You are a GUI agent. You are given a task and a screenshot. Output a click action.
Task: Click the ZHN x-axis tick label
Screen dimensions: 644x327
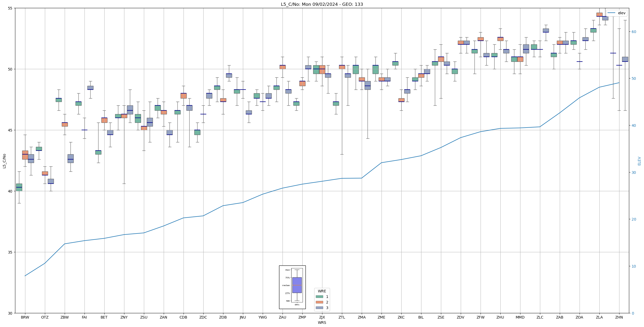pyautogui.click(x=619, y=317)
